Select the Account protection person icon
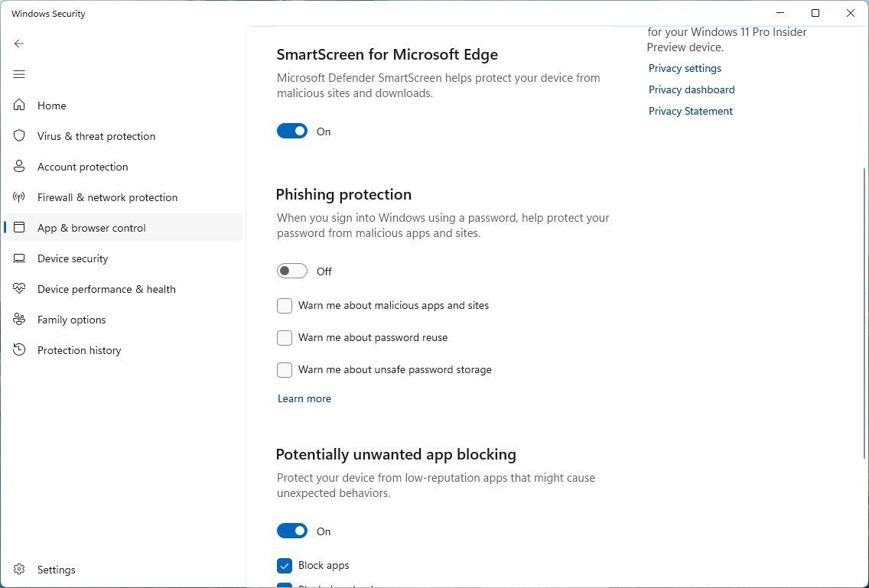 pos(18,167)
